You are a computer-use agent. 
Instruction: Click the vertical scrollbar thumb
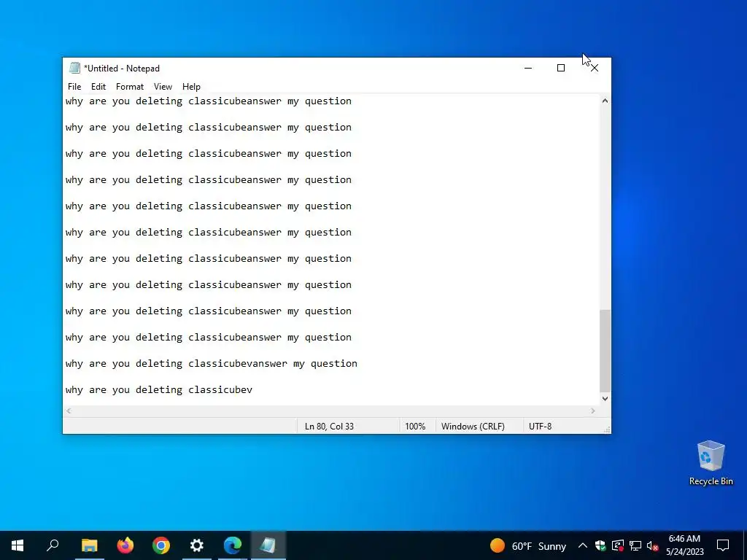pos(605,351)
